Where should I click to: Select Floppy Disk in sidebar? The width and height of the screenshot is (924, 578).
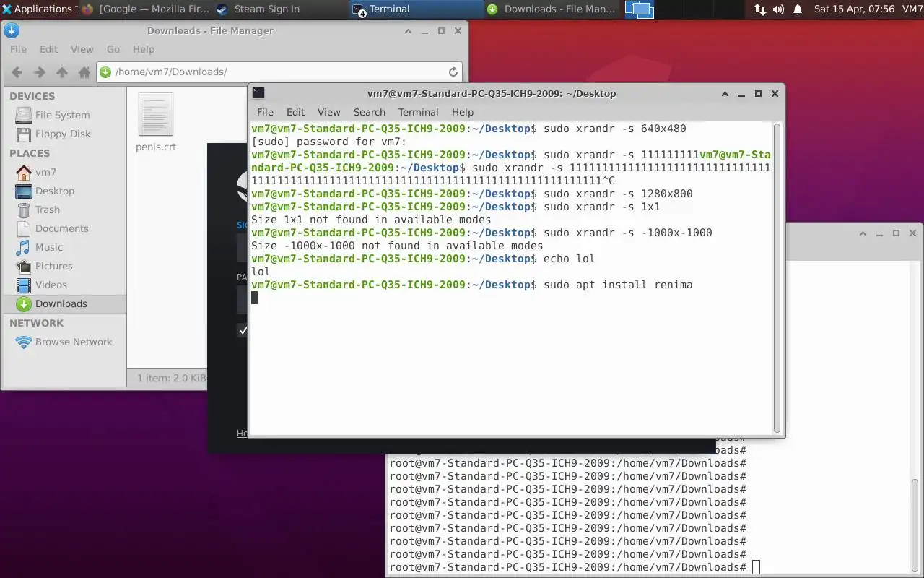(x=63, y=134)
